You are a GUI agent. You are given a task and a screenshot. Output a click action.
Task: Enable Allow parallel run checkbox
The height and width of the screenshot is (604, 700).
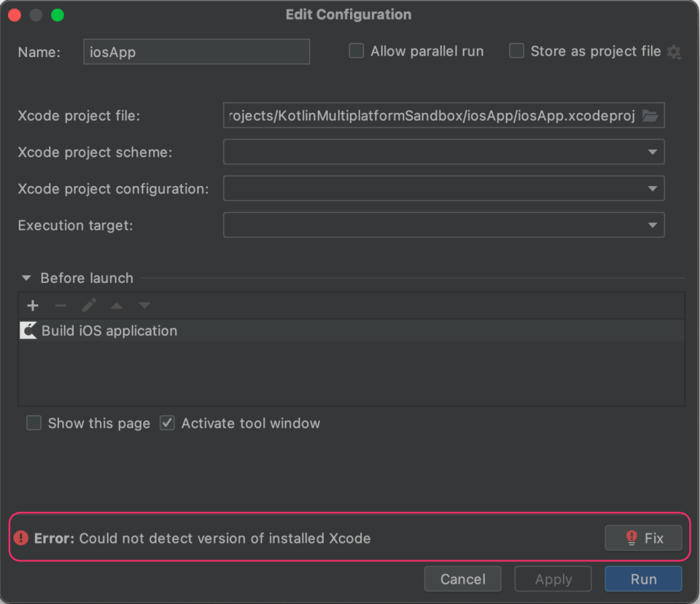(357, 50)
